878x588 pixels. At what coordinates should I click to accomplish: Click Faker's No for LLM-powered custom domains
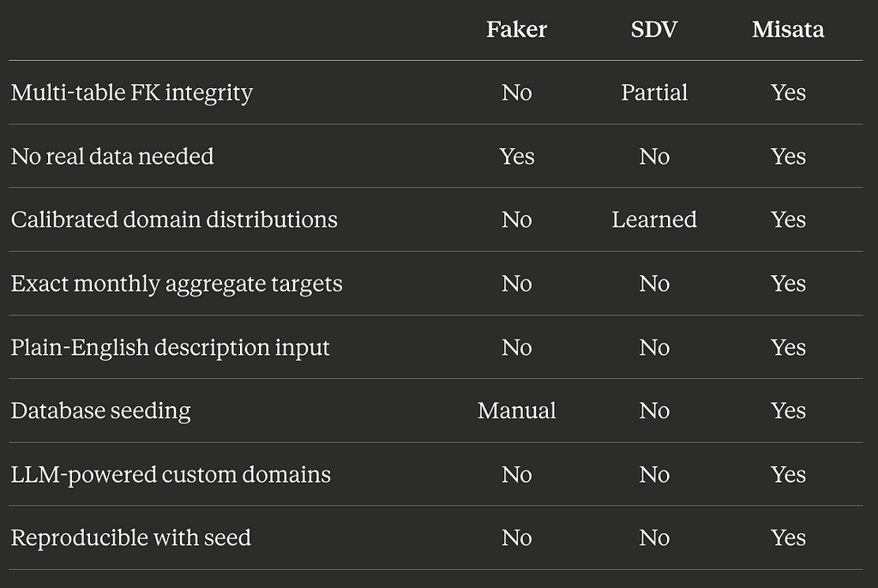click(x=516, y=474)
